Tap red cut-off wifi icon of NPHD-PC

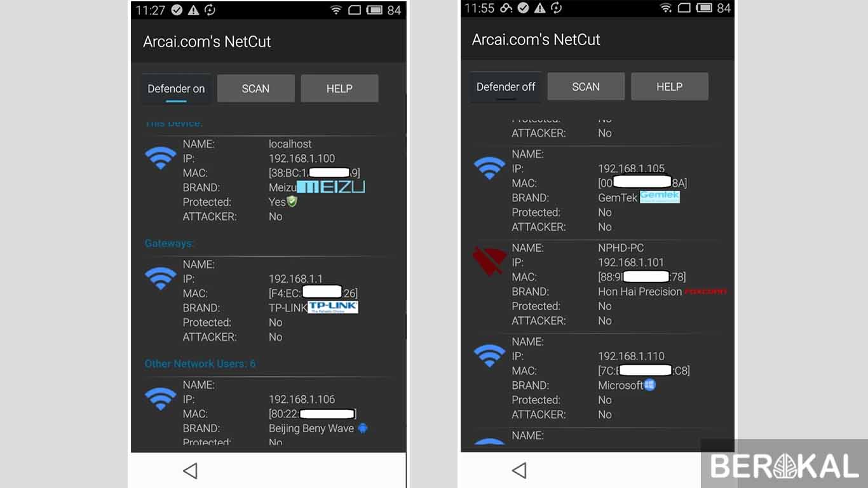click(x=489, y=262)
